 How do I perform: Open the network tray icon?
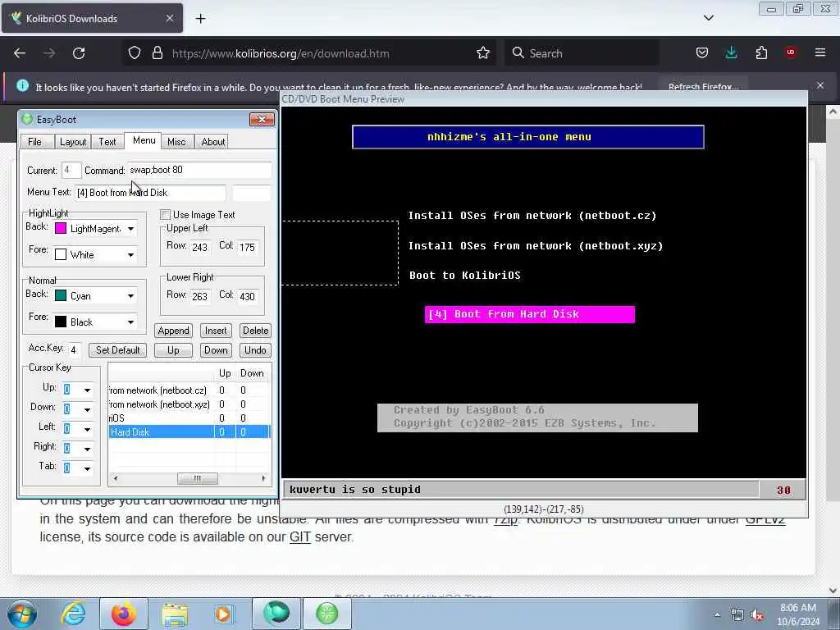737,615
